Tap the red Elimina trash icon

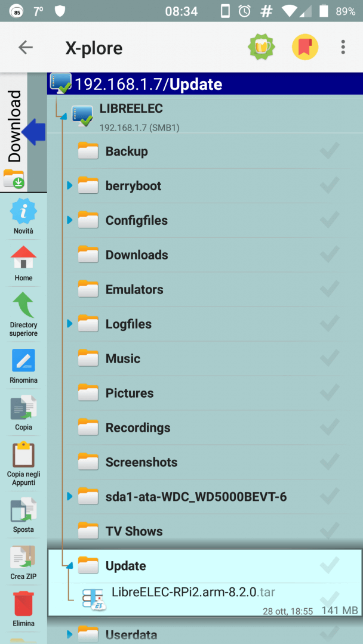coord(23,604)
